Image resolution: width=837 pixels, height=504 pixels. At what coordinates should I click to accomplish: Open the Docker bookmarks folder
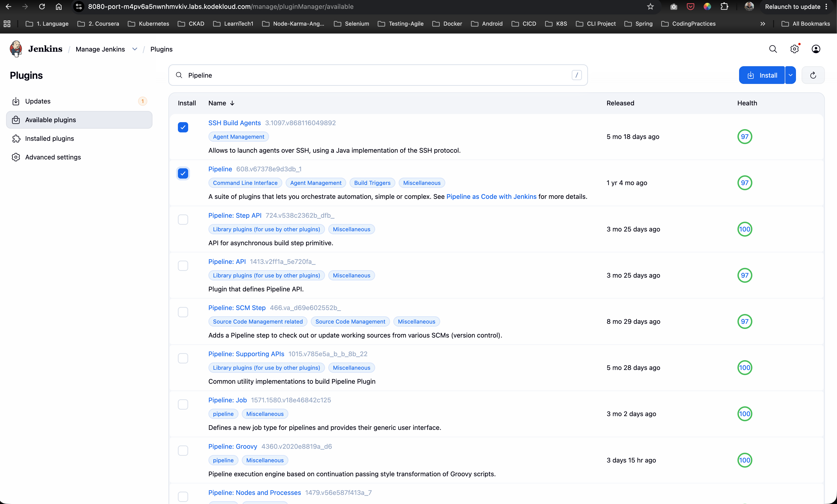[447, 24]
